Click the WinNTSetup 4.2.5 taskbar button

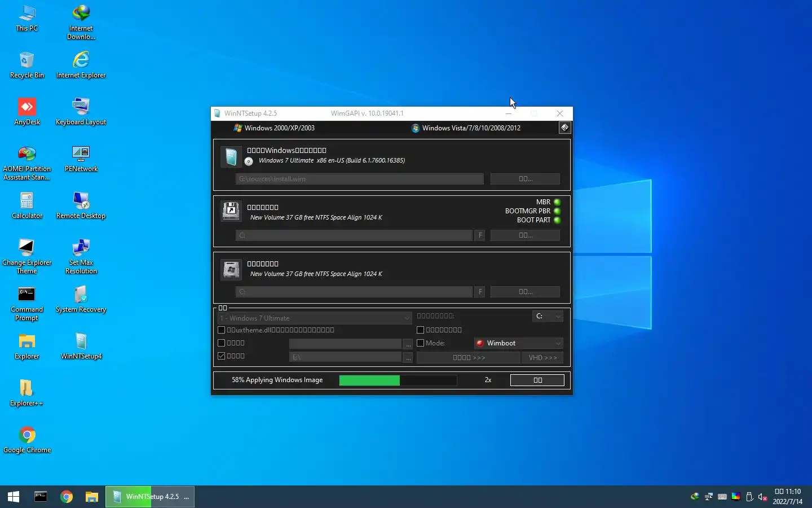point(150,497)
